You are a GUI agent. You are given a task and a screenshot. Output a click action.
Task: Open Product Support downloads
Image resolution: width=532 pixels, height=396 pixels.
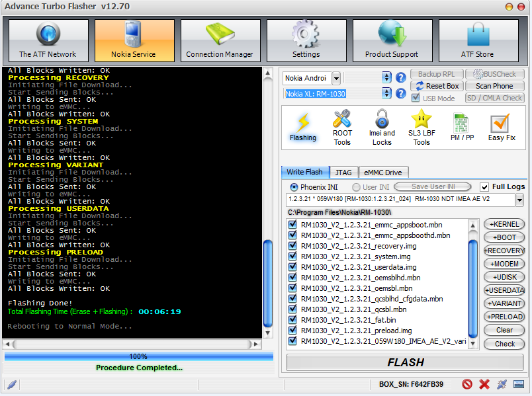pos(392,40)
